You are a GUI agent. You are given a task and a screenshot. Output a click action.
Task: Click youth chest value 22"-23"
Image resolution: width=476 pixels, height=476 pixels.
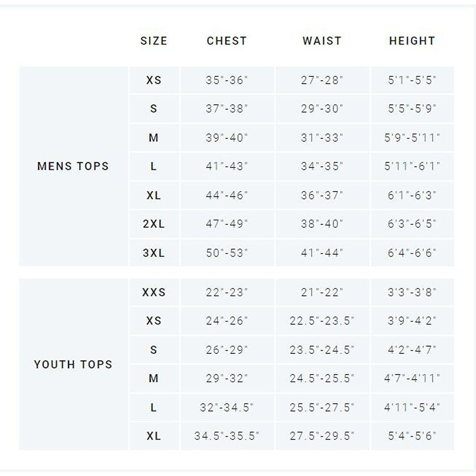pos(227,292)
